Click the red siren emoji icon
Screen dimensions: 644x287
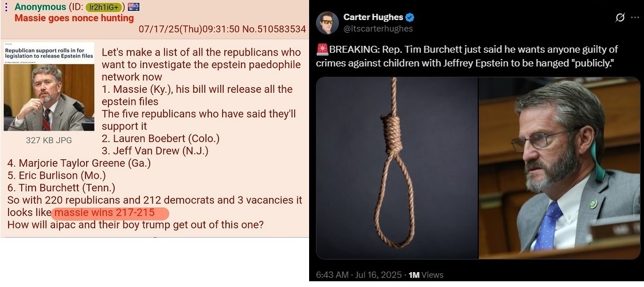[x=322, y=50]
